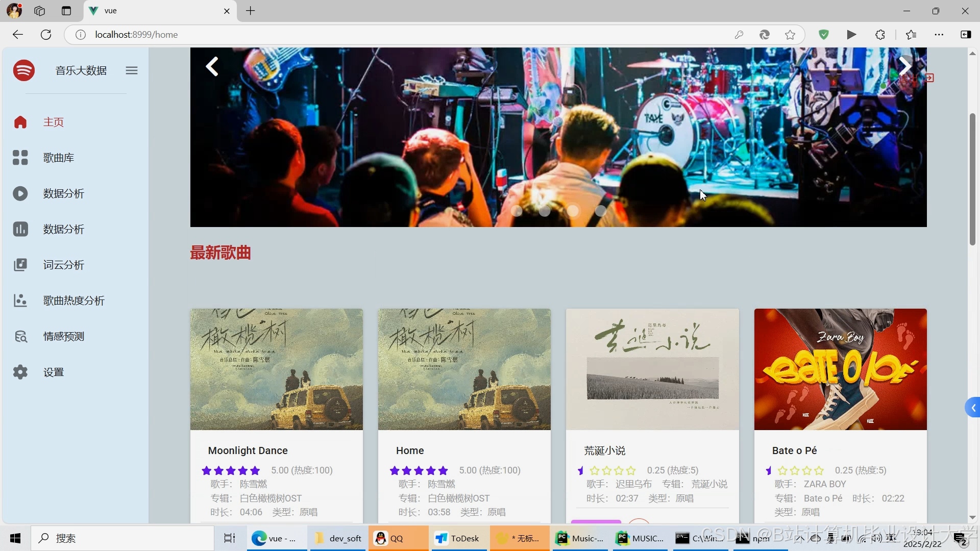Open 设置 gear icon
Image resolution: width=980 pixels, height=551 pixels.
[20, 372]
